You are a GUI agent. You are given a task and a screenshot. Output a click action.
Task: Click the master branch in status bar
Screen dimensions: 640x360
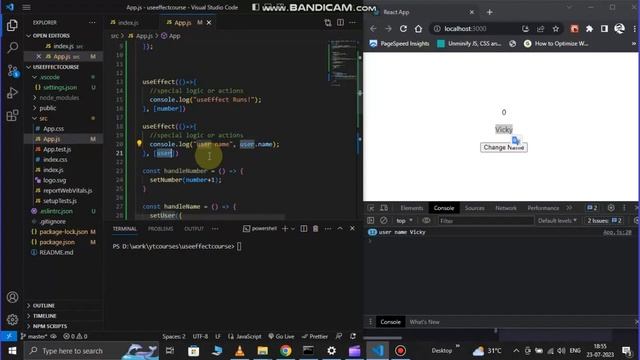coord(34,336)
